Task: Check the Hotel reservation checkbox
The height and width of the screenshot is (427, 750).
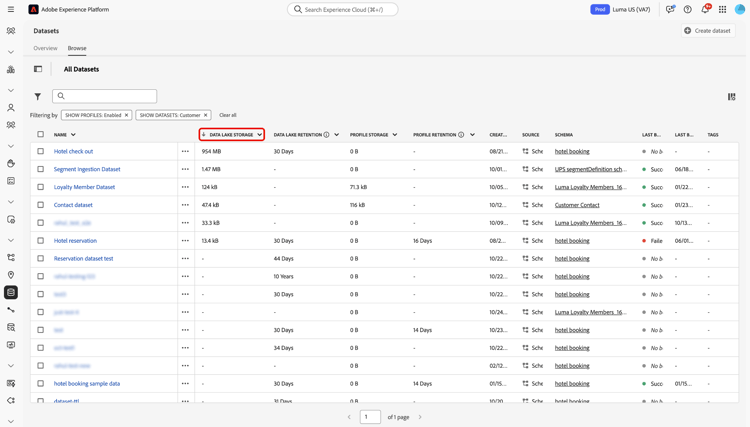Action: (x=41, y=241)
